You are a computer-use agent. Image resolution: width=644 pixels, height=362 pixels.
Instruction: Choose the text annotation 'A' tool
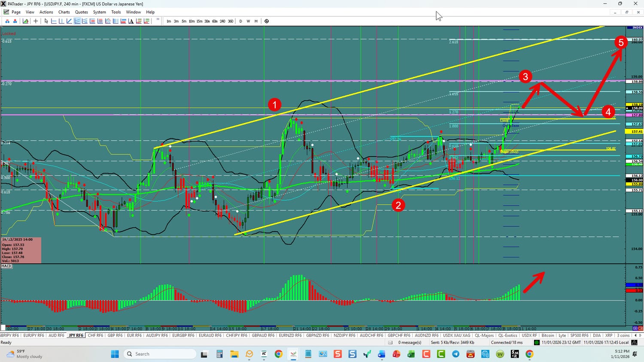131,21
